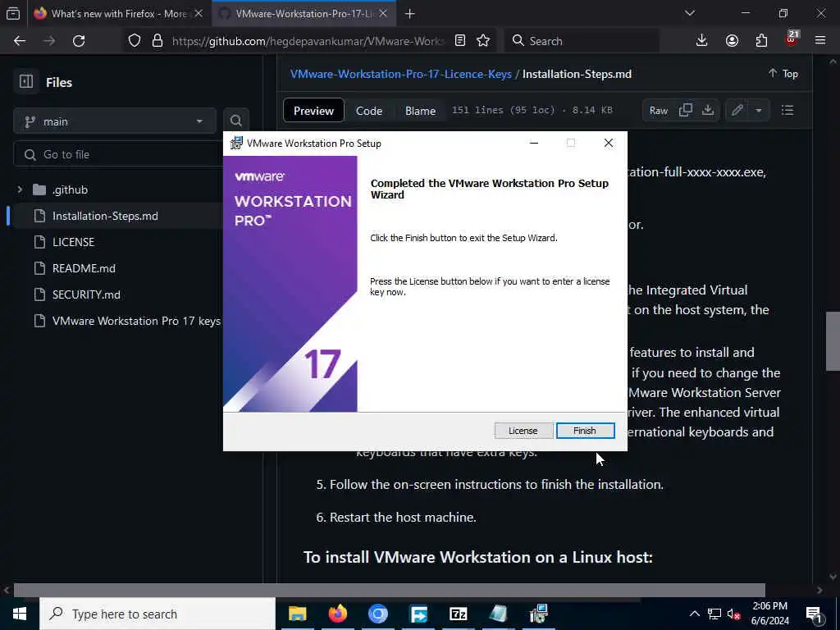Click the horizontal page scrollbar
This screenshot has height=630, width=840.
[x=390, y=589]
